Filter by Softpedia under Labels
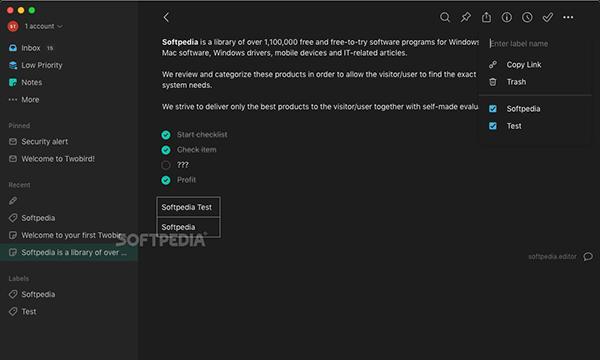600x360 pixels. coord(38,294)
